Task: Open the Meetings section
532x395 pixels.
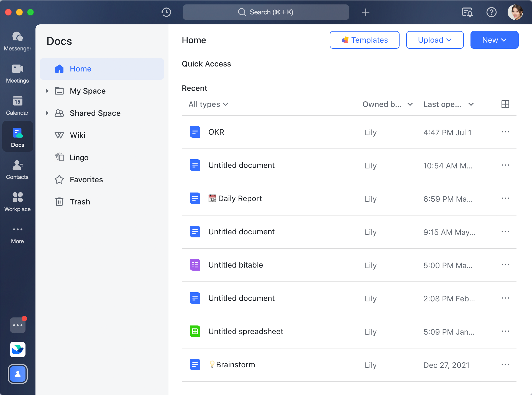Action: tap(17, 73)
